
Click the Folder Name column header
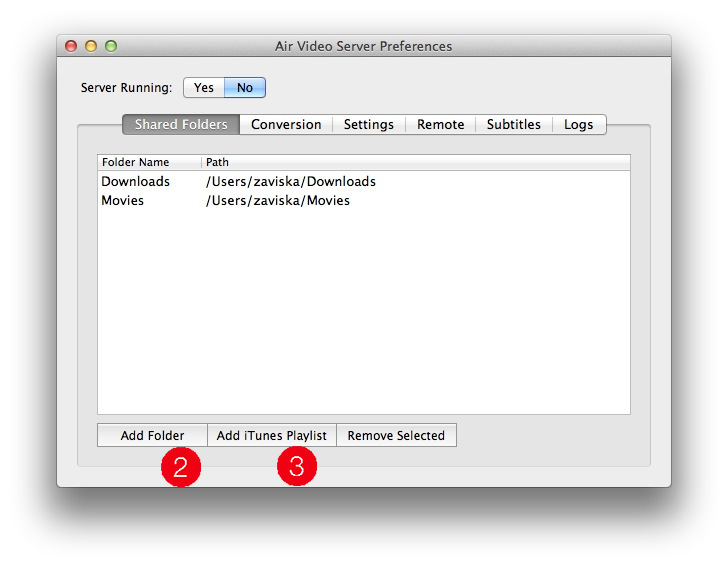148,162
